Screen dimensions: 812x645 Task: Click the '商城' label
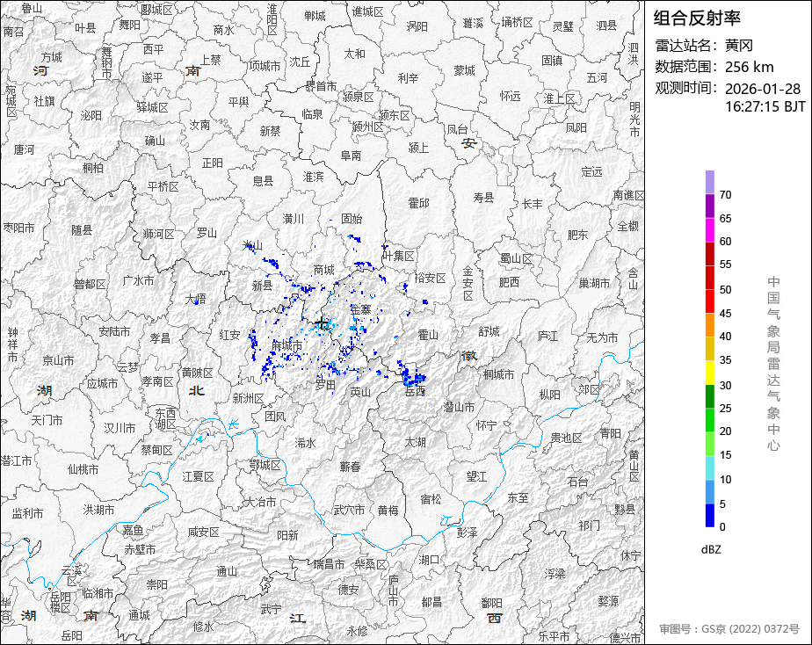pos(324,270)
